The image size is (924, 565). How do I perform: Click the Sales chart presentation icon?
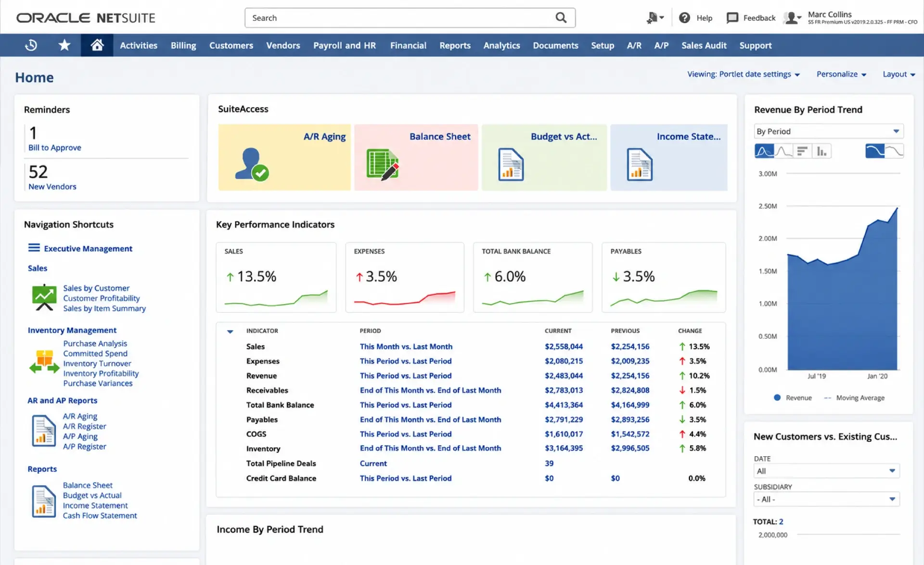click(x=44, y=297)
